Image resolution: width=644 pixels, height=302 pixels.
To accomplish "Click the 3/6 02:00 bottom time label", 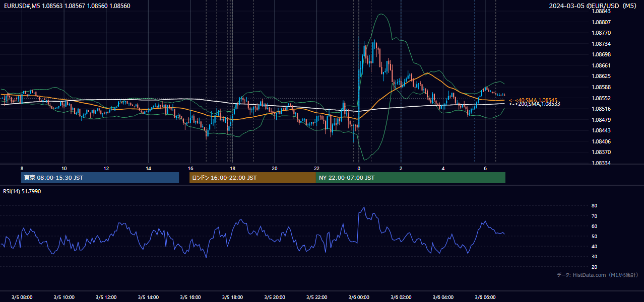I will (x=401, y=297).
